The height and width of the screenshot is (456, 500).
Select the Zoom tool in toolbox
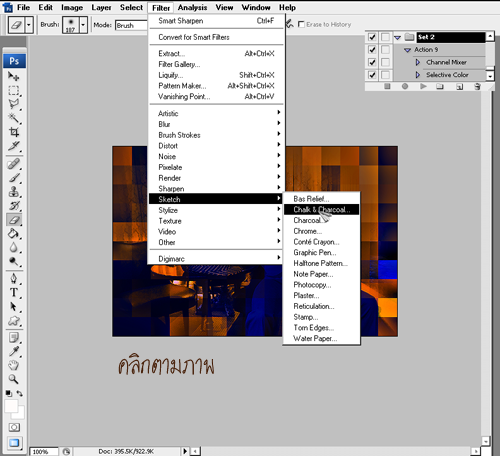tap(14, 379)
